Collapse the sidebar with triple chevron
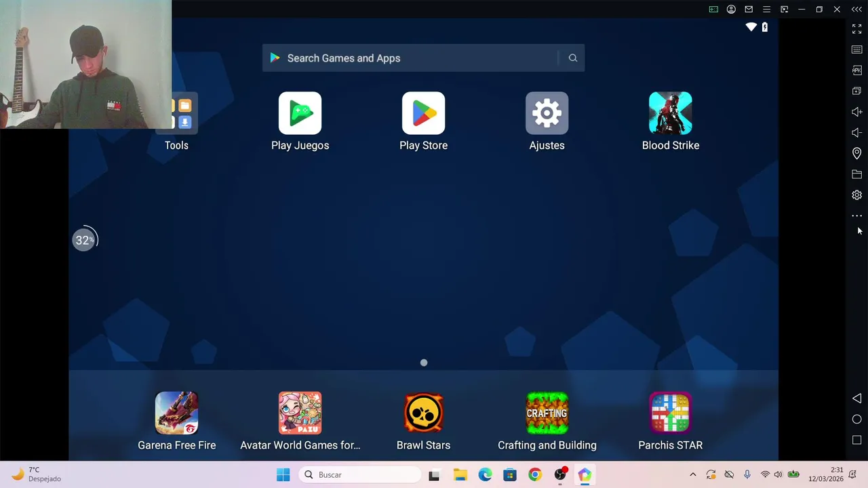This screenshot has height=488, width=868. click(856, 9)
